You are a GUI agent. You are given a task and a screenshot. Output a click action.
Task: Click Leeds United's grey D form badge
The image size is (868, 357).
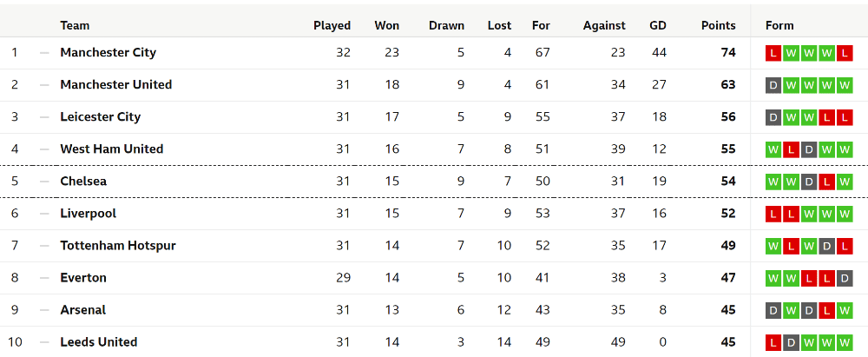791,342
